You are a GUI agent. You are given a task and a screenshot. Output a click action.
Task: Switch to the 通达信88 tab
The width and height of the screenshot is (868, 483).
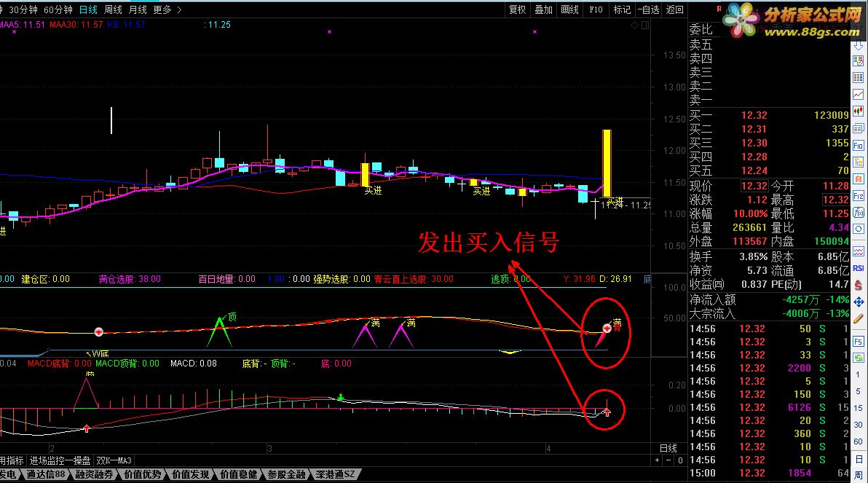(x=45, y=475)
